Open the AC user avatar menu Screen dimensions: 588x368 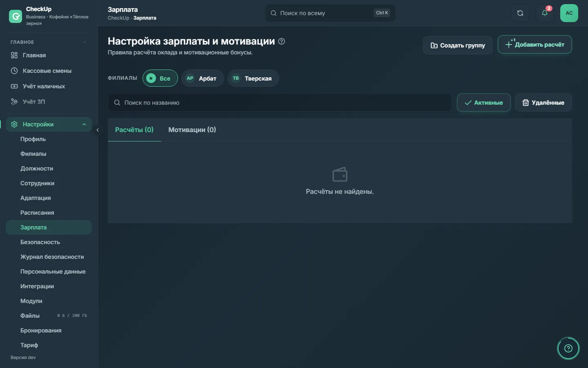point(569,13)
